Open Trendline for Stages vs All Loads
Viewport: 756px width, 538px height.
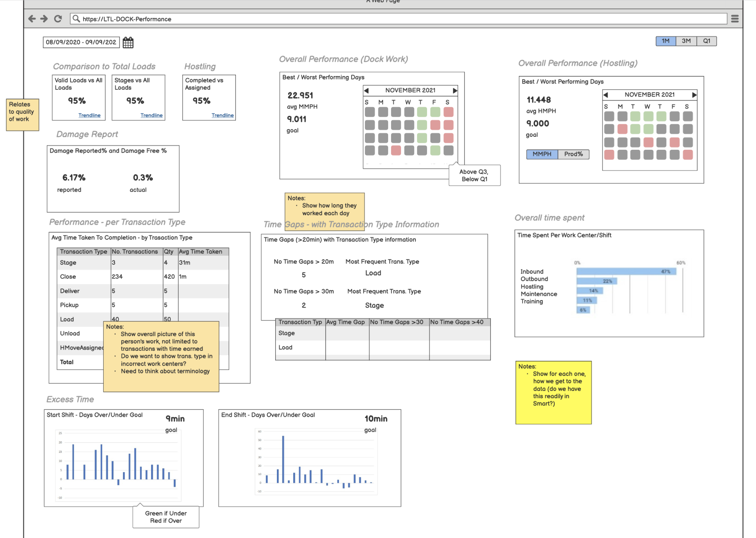[x=151, y=115]
